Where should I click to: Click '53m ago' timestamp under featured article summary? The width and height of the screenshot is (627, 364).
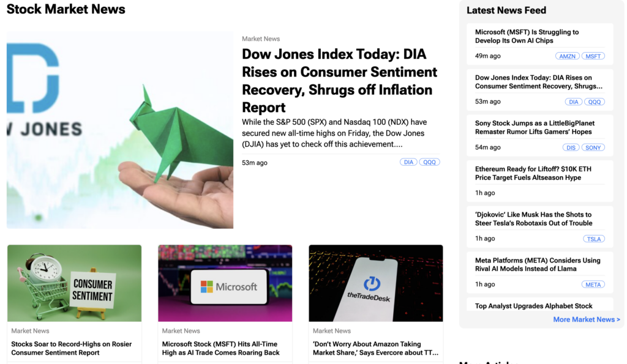click(x=254, y=163)
